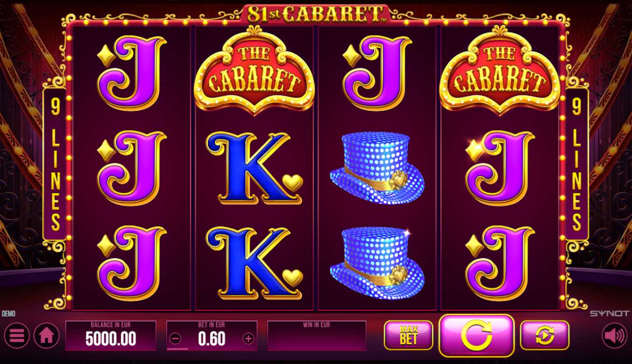Click The Cabaret symbol on fourth reel
Image resolution: width=632 pixels, height=364 pixels.
[500, 70]
